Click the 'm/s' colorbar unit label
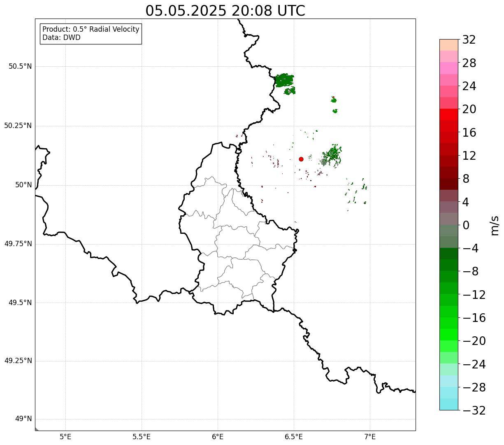The width and height of the screenshot is (504, 445). 495,225
